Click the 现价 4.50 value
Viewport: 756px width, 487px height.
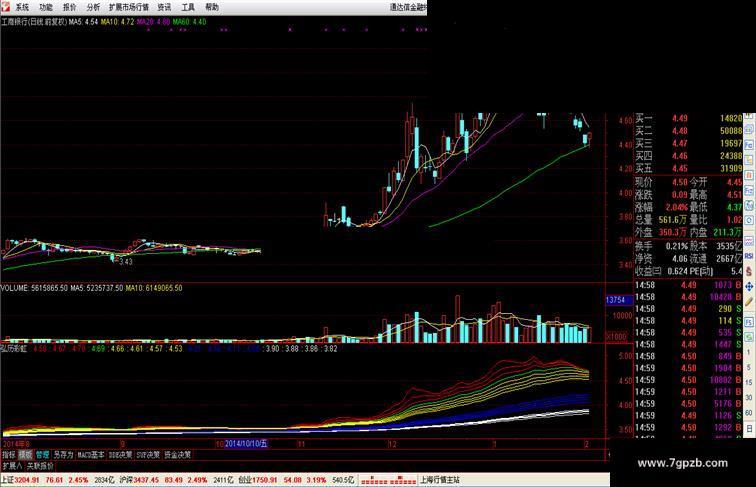(680, 182)
